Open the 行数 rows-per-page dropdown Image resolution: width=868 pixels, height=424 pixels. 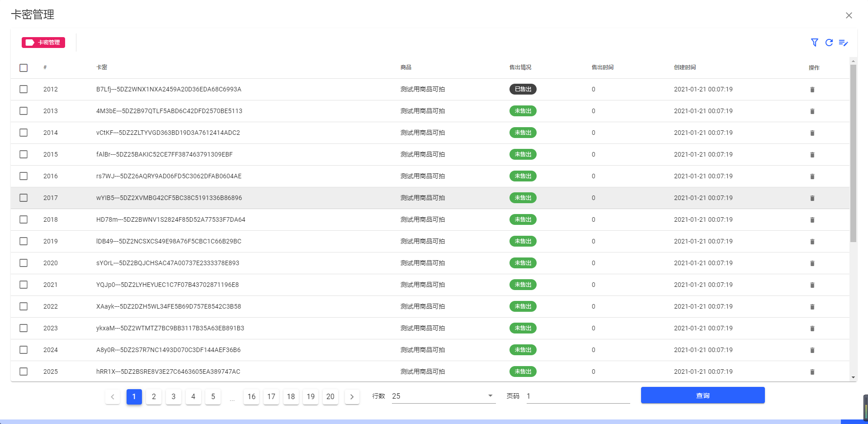(443, 396)
